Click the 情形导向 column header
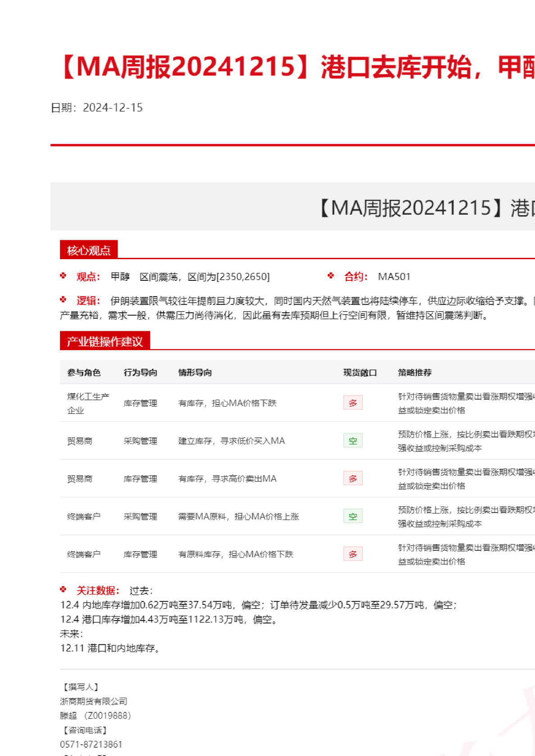 click(195, 373)
